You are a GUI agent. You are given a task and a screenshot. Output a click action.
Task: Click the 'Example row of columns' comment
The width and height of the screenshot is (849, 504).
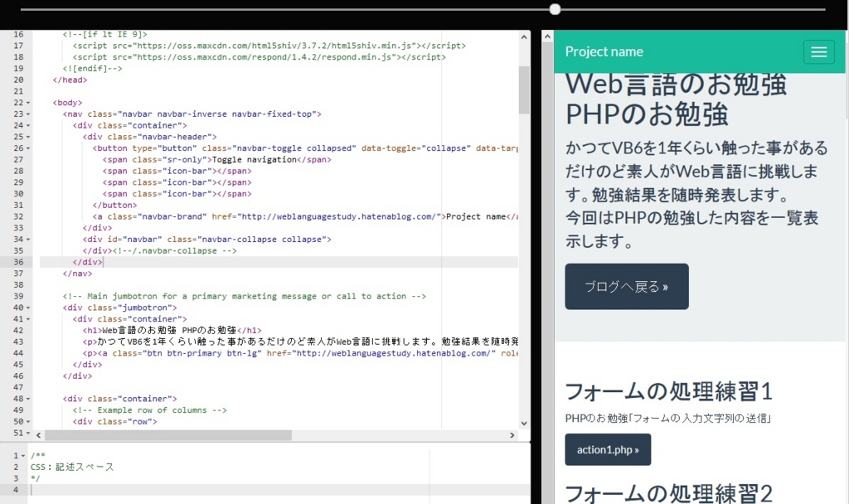(x=150, y=409)
